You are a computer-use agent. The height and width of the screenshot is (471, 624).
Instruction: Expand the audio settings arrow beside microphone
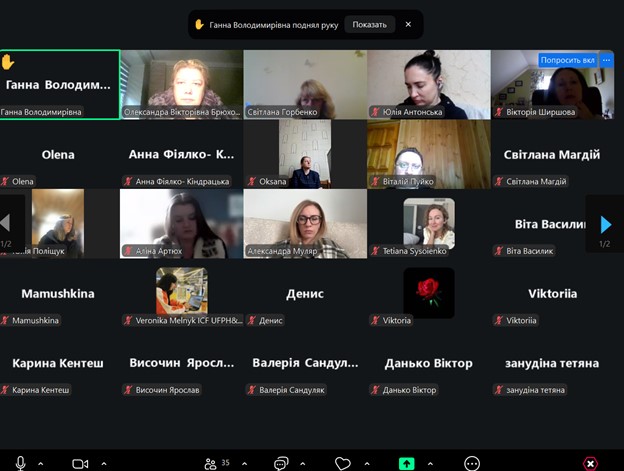(x=41, y=463)
